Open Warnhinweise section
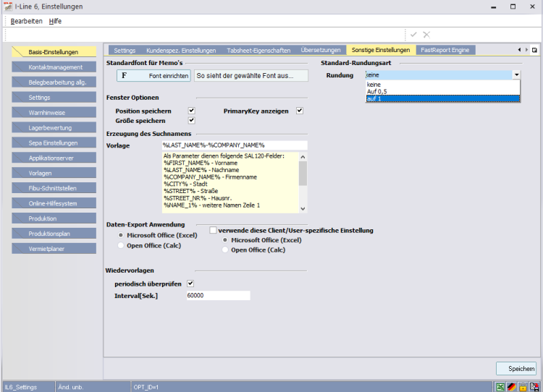This screenshot has height=392, width=543. 54,112
